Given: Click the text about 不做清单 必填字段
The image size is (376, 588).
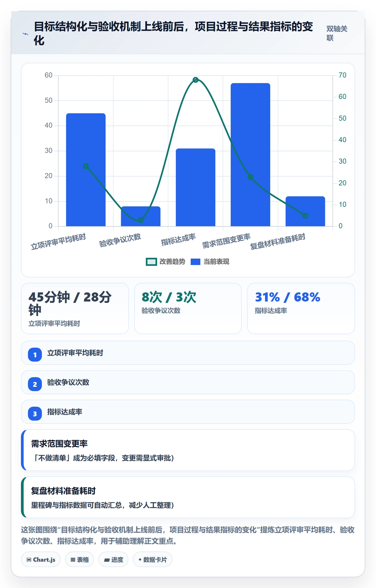Looking at the screenshot, I should click(103, 458).
